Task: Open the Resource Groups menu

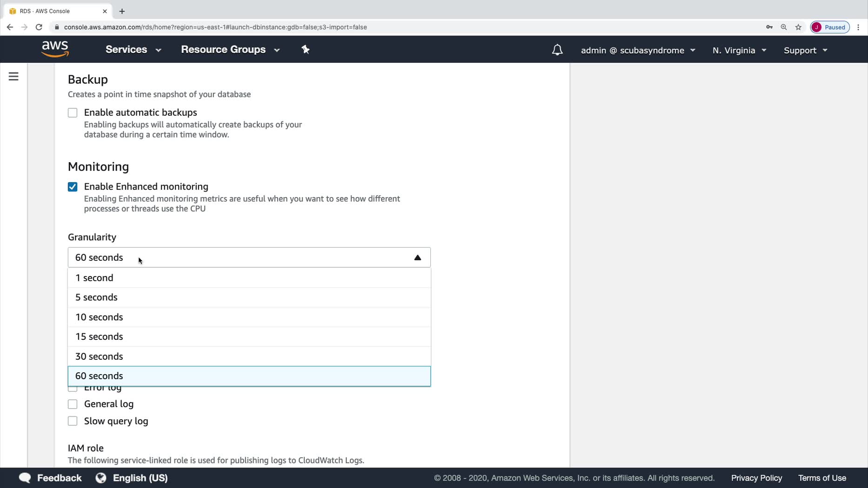Action: click(x=231, y=50)
